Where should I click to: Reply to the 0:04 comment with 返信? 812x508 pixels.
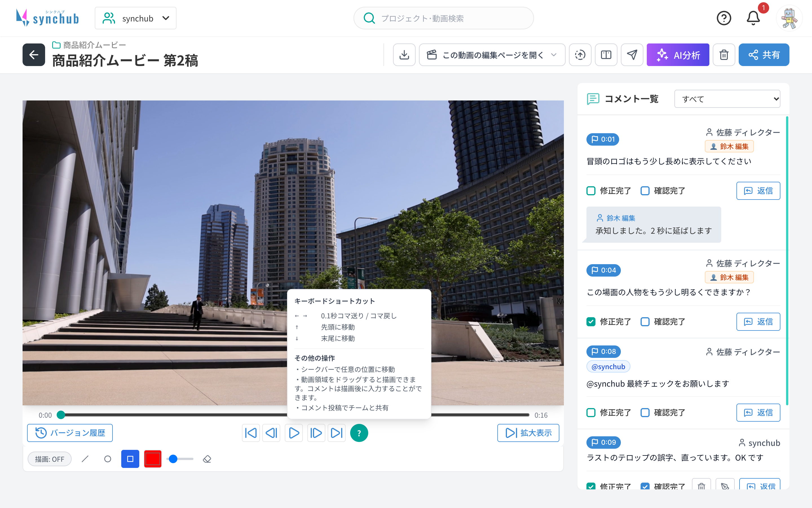(758, 321)
